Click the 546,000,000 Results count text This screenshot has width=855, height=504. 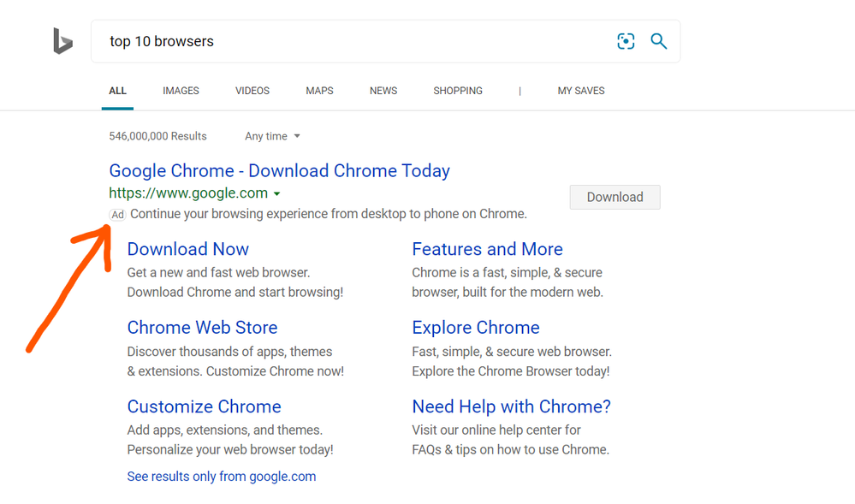(x=157, y=136)
